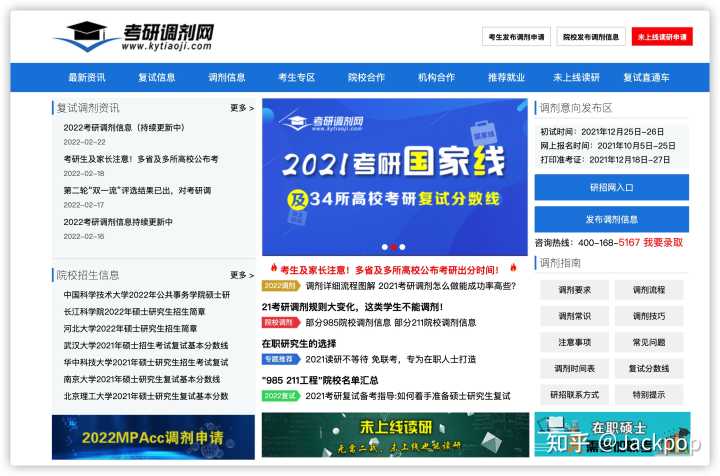
Task: Open the 调剂时间表 guide button
Action: (574, 369)
